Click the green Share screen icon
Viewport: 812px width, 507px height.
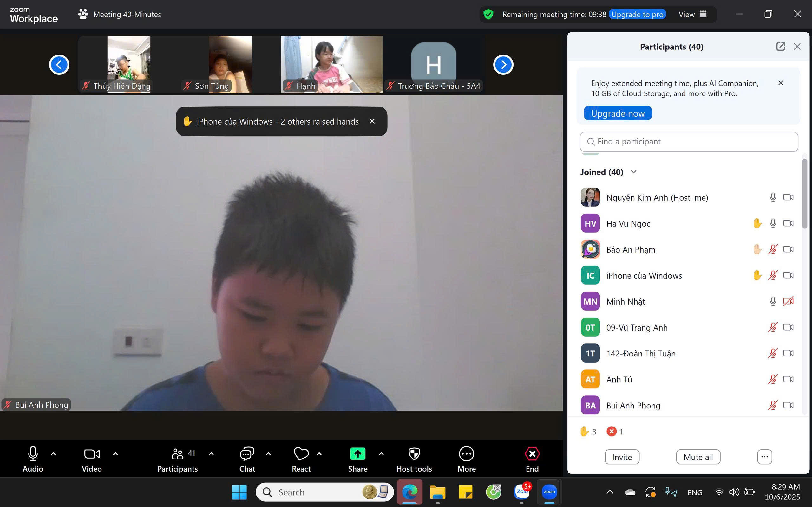pyautogui.click(x=357, y=454)
